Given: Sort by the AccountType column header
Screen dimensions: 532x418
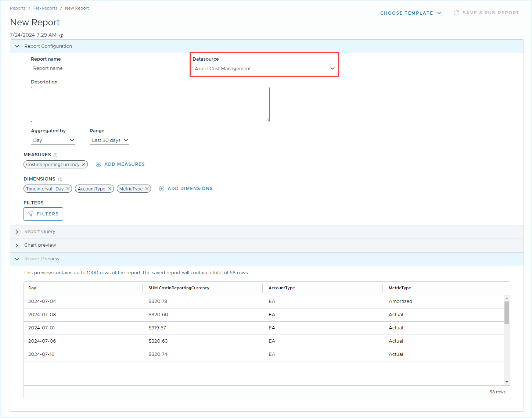Looking at the screenshot, I should 323,288.
